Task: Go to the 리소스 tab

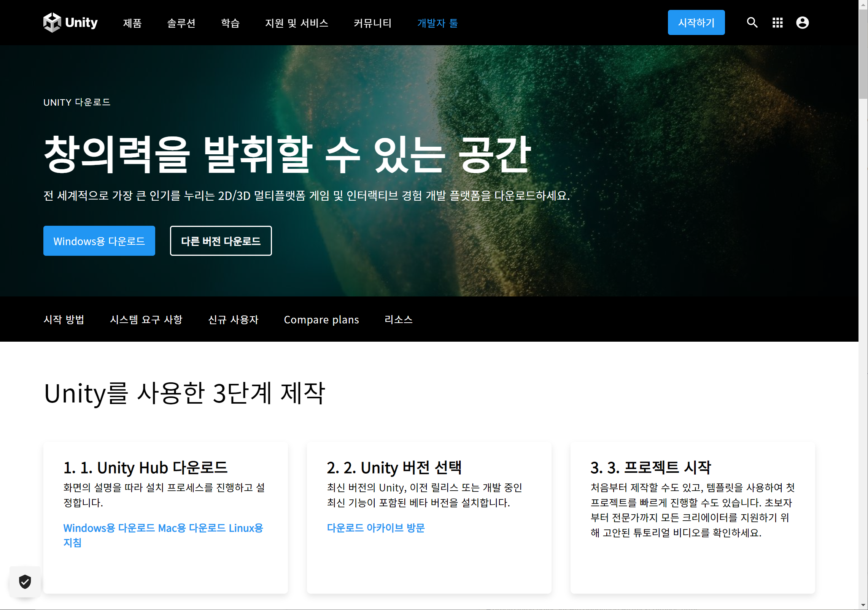Action: [x=398, y=320]
